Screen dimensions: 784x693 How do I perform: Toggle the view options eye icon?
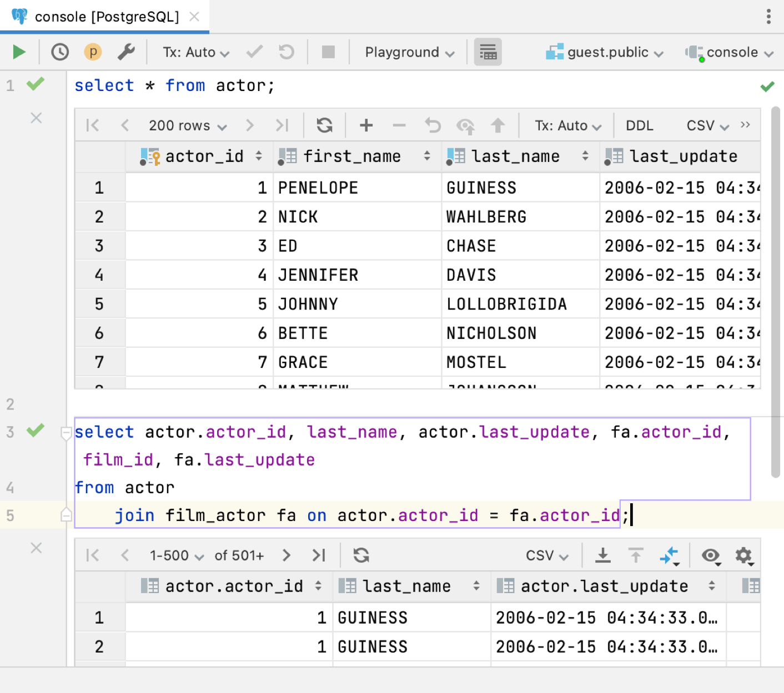(711, 555)
